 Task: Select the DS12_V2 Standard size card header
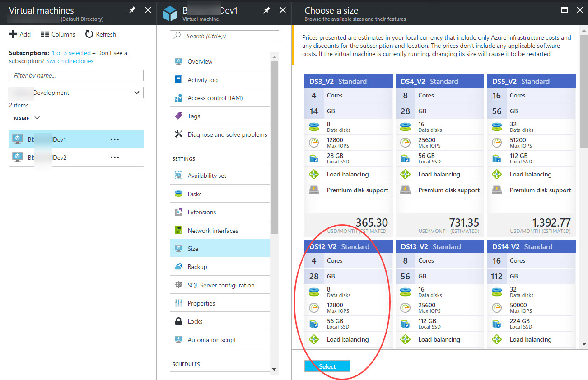(348, 246)
